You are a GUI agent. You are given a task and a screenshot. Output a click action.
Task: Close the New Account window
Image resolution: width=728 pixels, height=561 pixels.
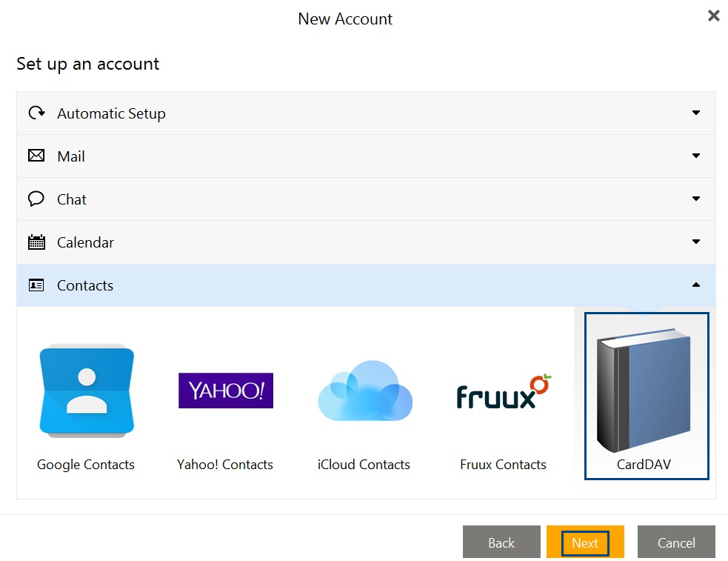click(714, 16)
